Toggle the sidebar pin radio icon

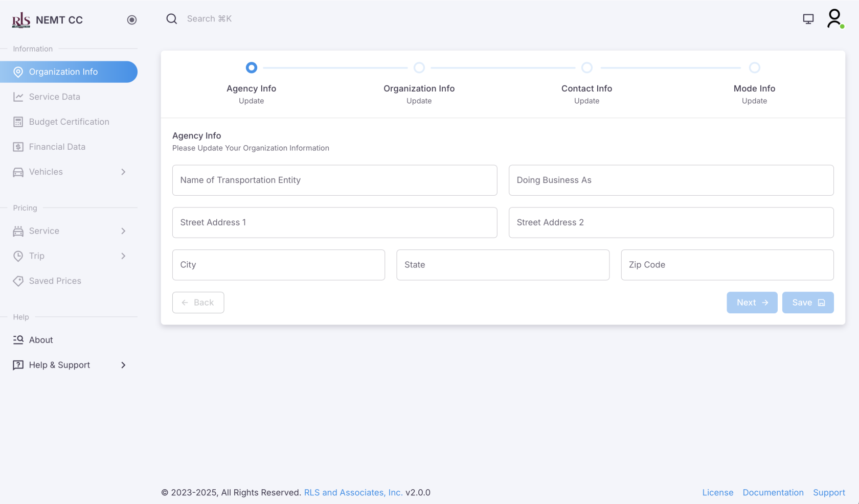[x=132, y=20]
